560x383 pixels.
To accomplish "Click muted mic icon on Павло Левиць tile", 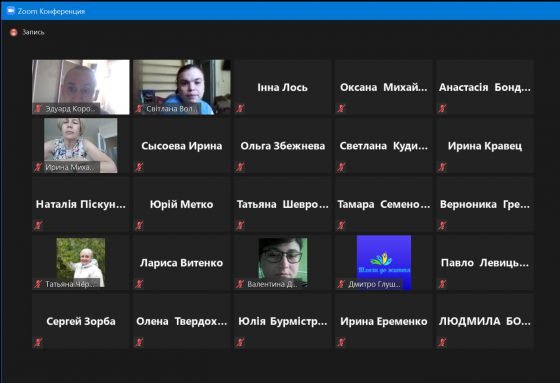I will coord(442,284).
